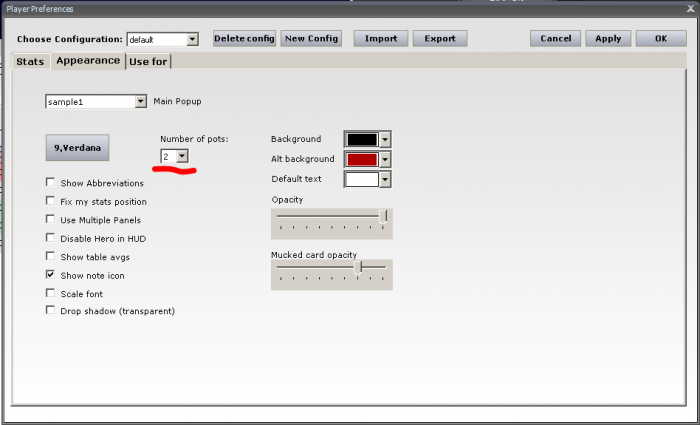The image size is (700, 425).
Task: Open font picker via 9,Verdana button
Action: [x=77, y=148]
